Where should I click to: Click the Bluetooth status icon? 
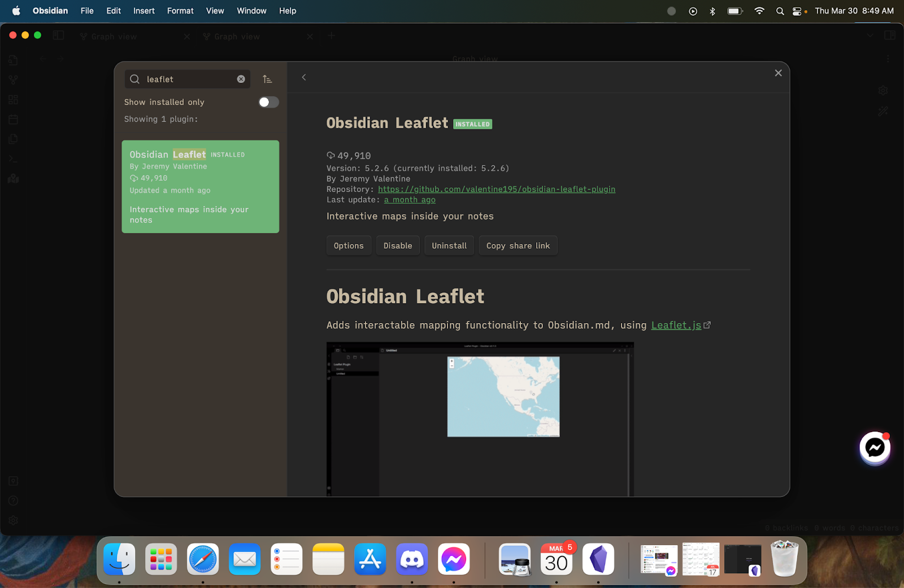click(x=712, y=11)
